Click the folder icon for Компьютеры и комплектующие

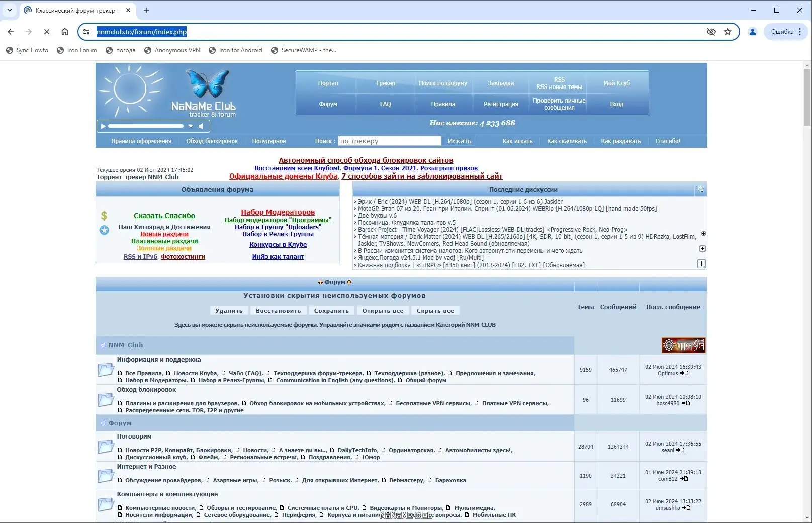click(106, 504)
